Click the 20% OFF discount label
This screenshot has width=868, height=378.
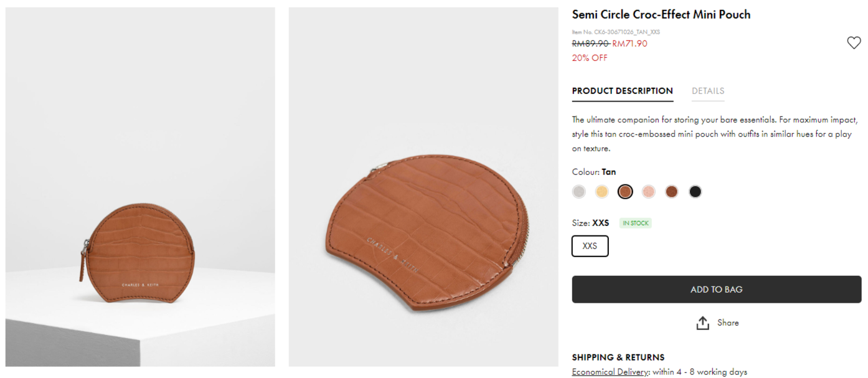[589, 58]
